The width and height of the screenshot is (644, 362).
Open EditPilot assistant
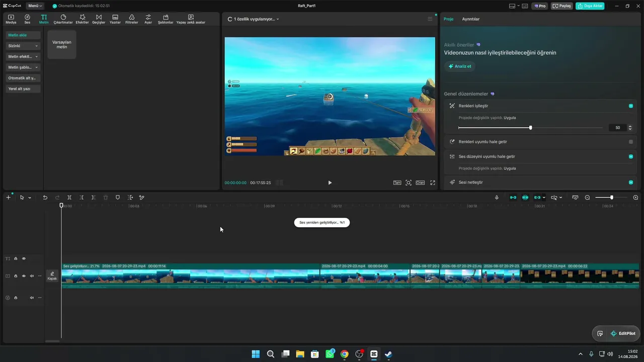click(x=623, y=333)
